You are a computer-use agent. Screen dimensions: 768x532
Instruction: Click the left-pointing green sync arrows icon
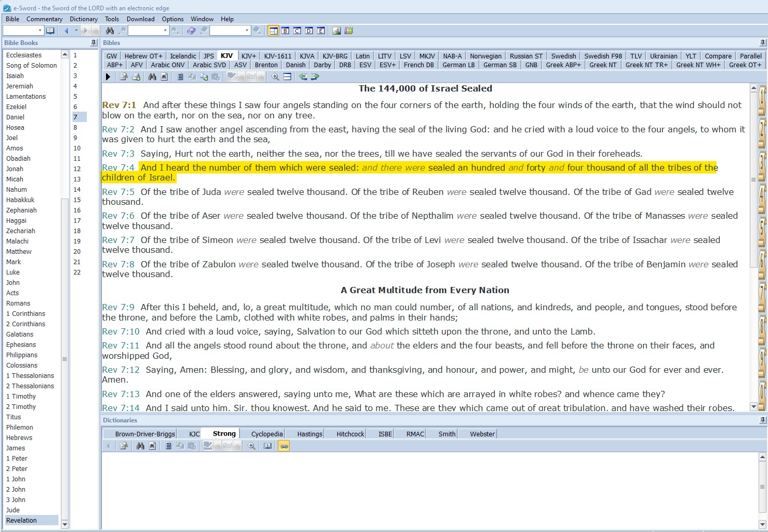(x=303, y=77)
